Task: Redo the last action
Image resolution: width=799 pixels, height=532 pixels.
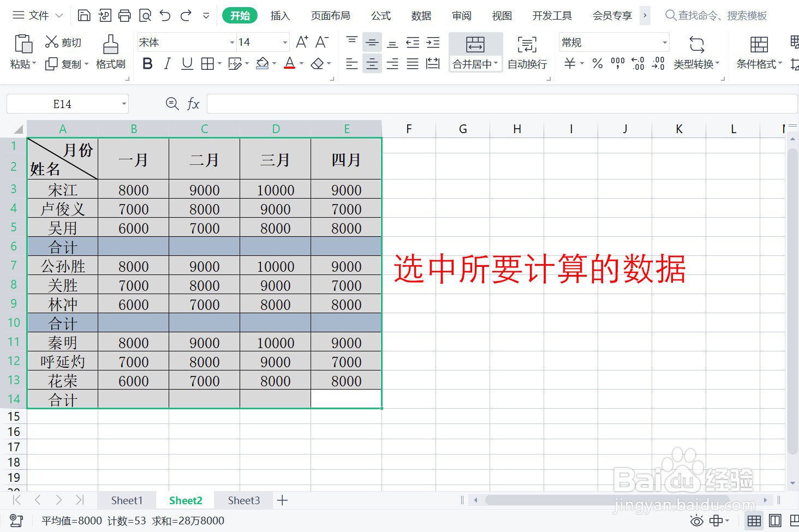Action: 186,15
